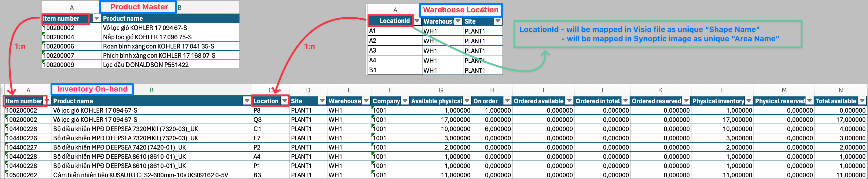This screenshot has width=868, height=179.
Task: Select column G header in Inventory On-hand sheet
Action: tap(440, 90)
